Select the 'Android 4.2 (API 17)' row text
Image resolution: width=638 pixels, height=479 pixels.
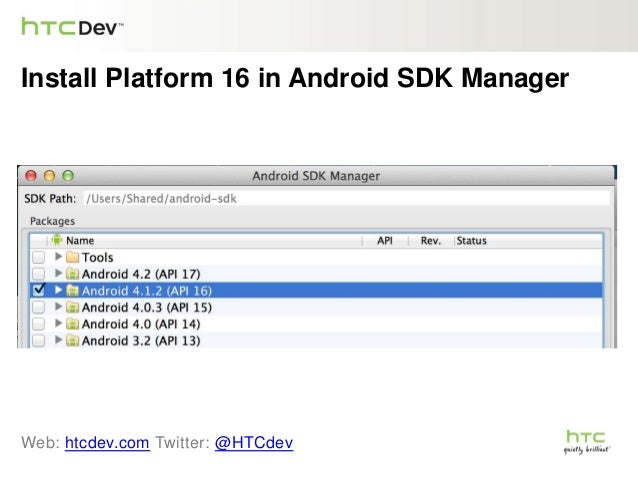pyautogui.click(x=141, y=274)
